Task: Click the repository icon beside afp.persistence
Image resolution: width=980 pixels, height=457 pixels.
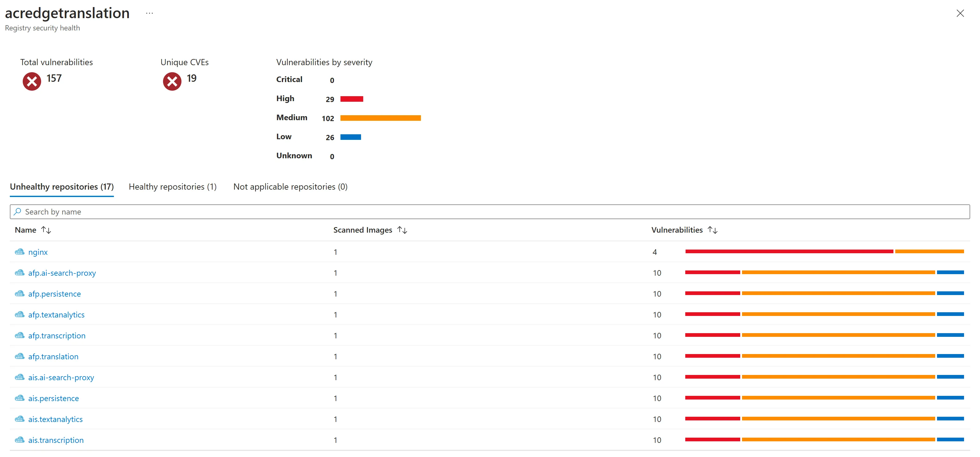Action: coord(19,294)
